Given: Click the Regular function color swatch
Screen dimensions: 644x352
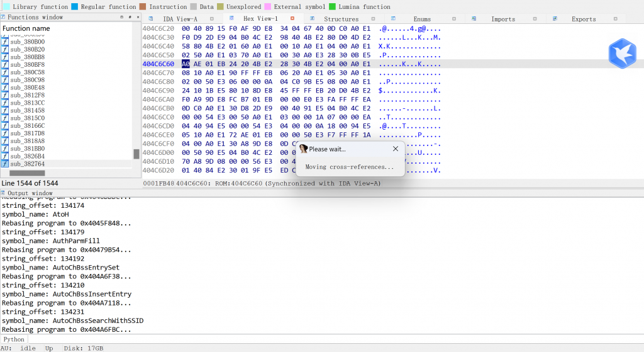Looking at the screenshot, I should (x=75, y=6).
